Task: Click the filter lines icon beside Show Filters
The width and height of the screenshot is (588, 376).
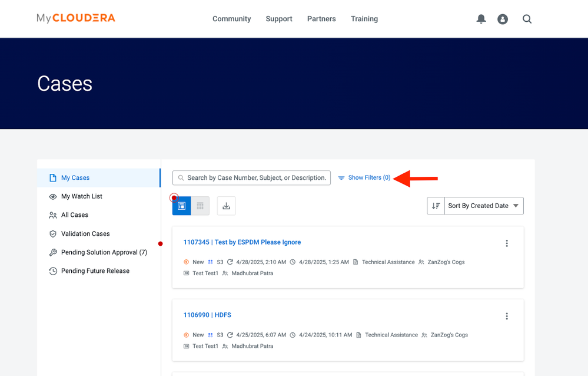Action: tap(341, 178)
